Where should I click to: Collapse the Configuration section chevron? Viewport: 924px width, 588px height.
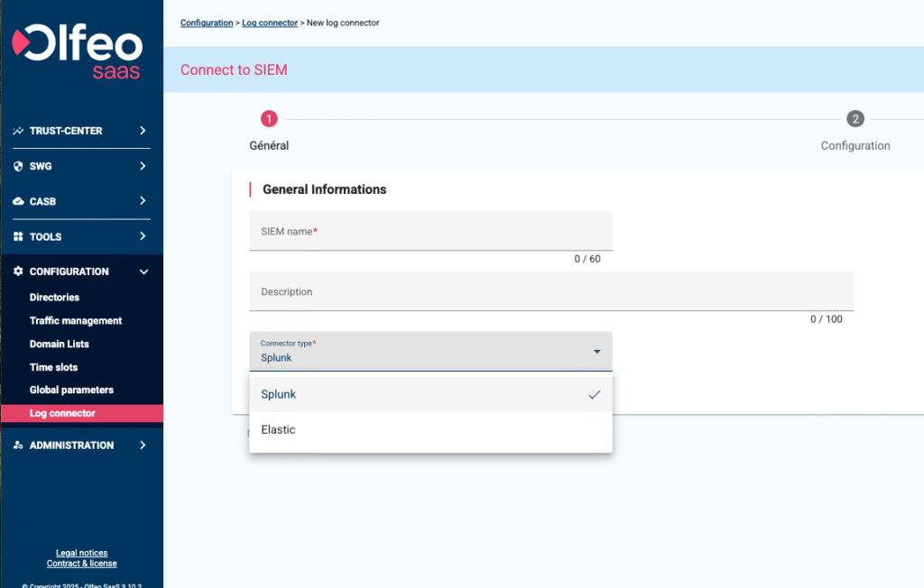[x=143, y=271]
